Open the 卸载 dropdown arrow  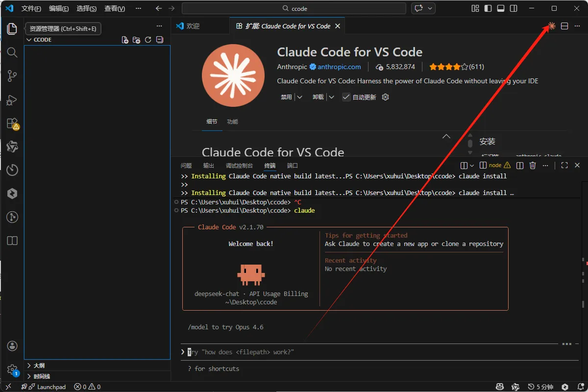(331, 97)
